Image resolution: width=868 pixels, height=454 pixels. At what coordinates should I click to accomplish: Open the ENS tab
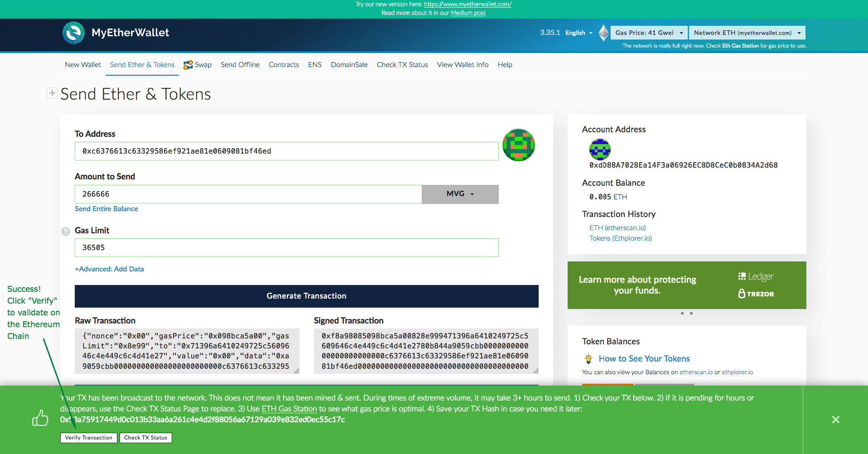(x=315, y=65)
